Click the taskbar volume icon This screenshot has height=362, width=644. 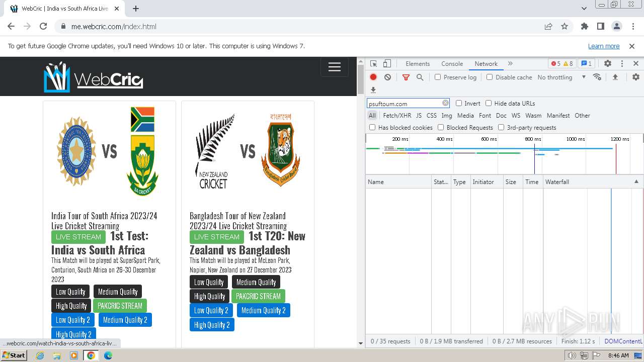pyautogui.click(x=572, y=355)
